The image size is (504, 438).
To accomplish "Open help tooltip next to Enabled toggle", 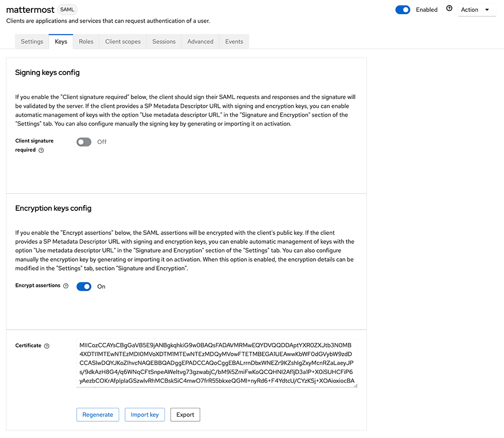I will pyautogui.click(x=448, y=7).
